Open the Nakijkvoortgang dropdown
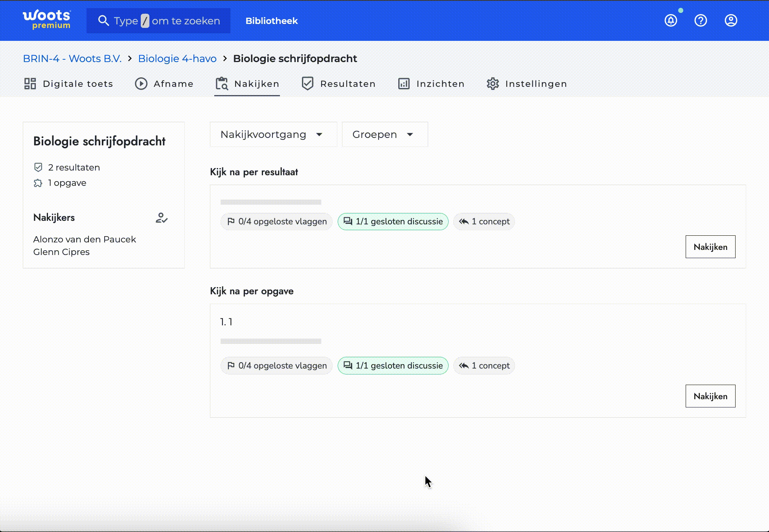The image size is (769, 532). pos(273,134)
